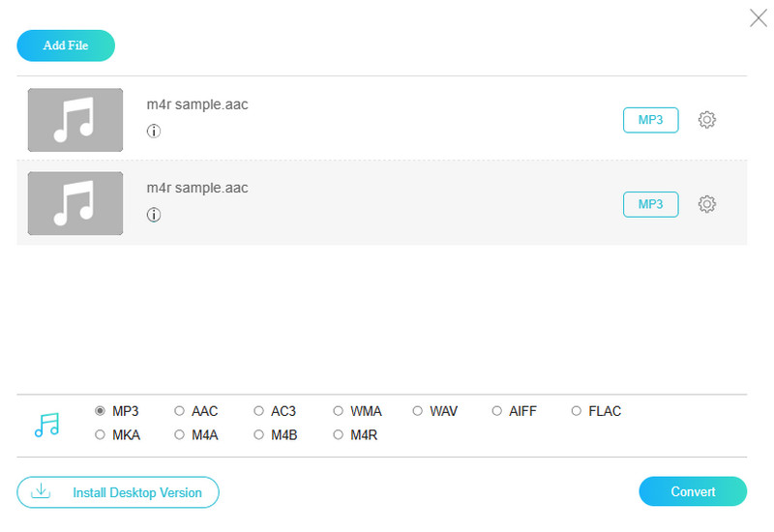Start conversion with Convert button

click(693, 491)
